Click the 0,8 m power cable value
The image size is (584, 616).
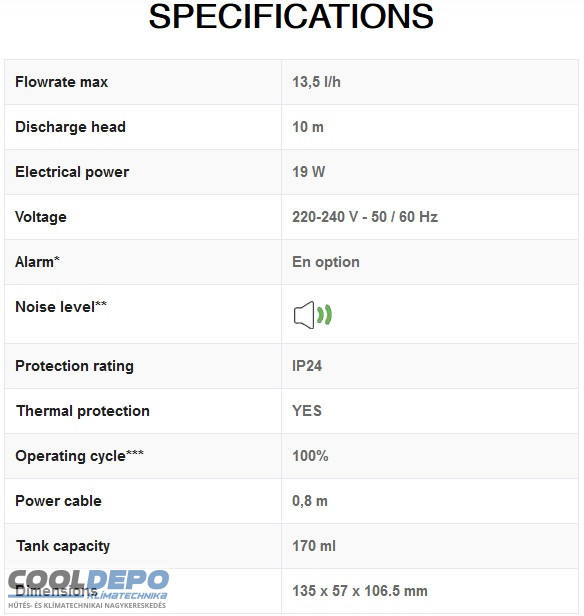(310, 501)
